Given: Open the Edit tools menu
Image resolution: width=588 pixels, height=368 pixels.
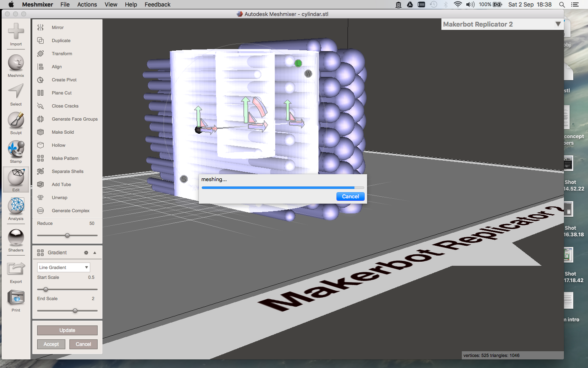Looking at the screenshot, I should point(16,180).
